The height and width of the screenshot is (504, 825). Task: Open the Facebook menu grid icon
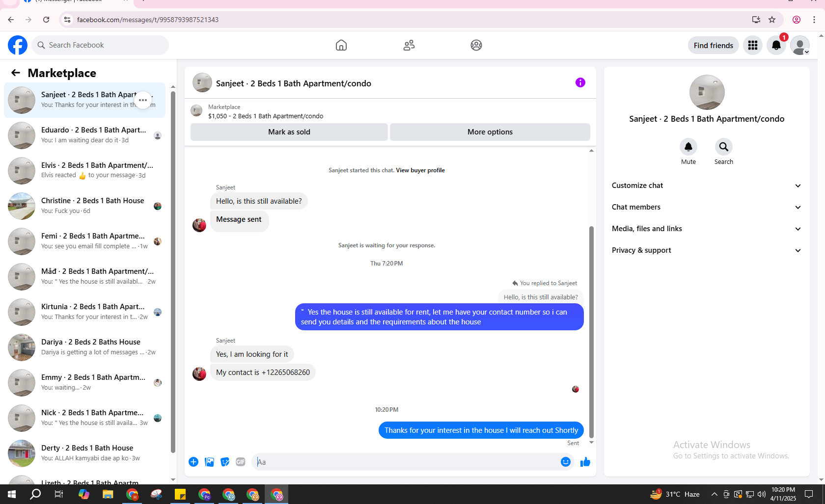753,45
